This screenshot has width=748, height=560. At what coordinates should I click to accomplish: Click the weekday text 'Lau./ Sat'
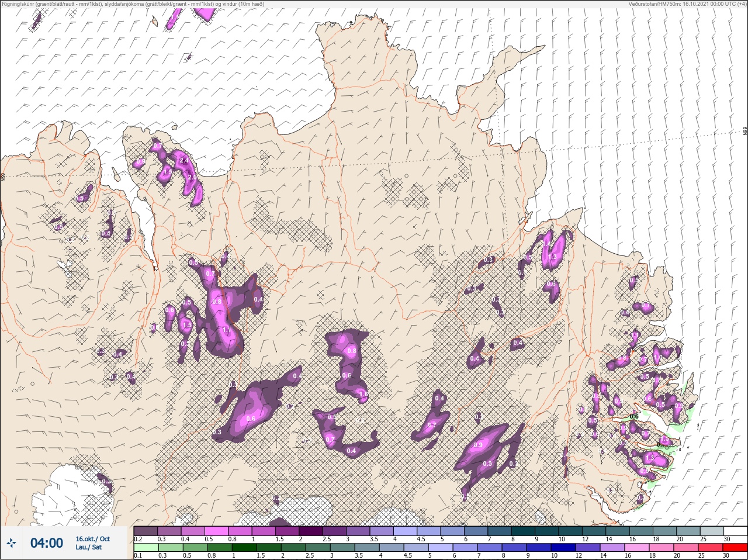coord(88,547)
